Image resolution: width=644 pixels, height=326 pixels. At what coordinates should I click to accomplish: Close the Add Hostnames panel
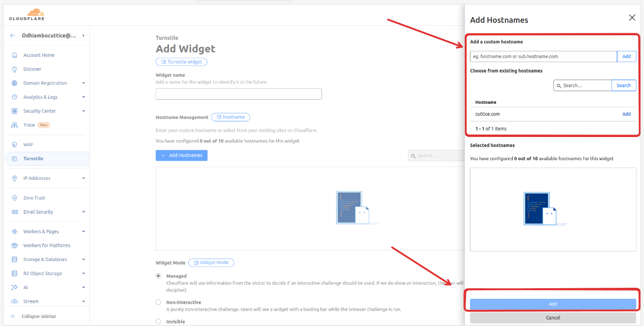pyautogui.click(x=632, y=18)
